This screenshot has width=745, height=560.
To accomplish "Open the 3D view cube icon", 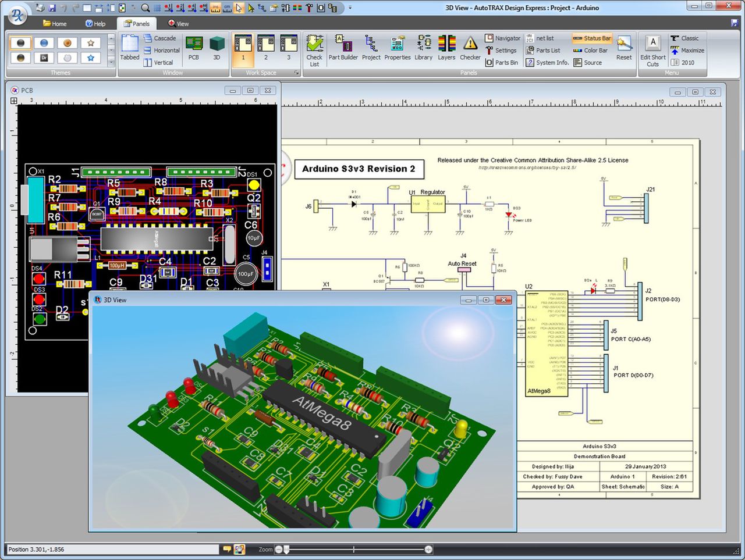I will point(217,48).
